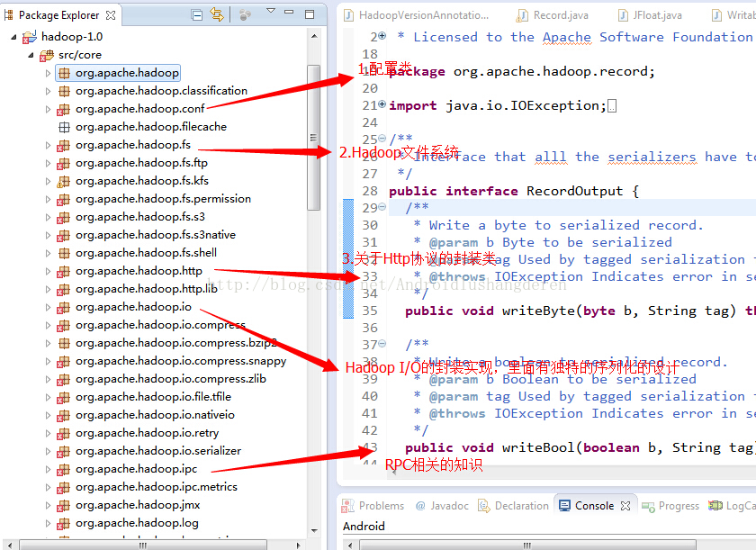Click the Problems view tab icon
This screenshot has height=550, width=756.
point(347,506)
